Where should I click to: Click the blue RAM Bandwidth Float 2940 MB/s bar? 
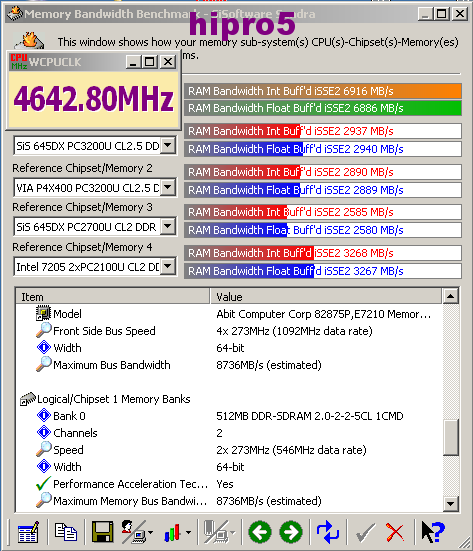point(323,149)
